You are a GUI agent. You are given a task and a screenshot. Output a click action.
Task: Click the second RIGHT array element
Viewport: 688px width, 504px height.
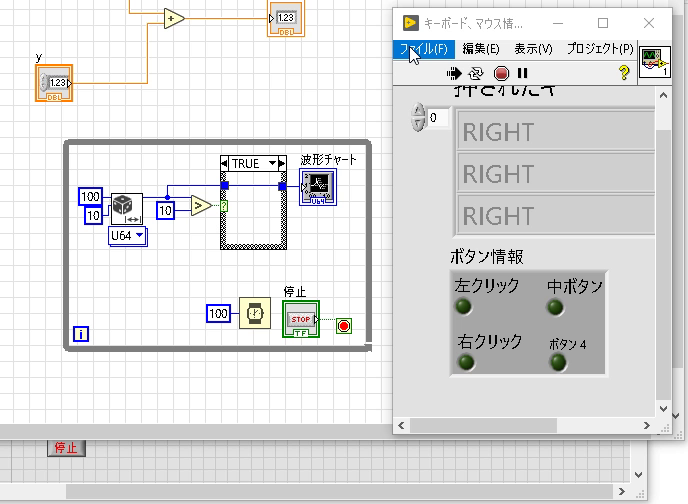click(556, 173)
